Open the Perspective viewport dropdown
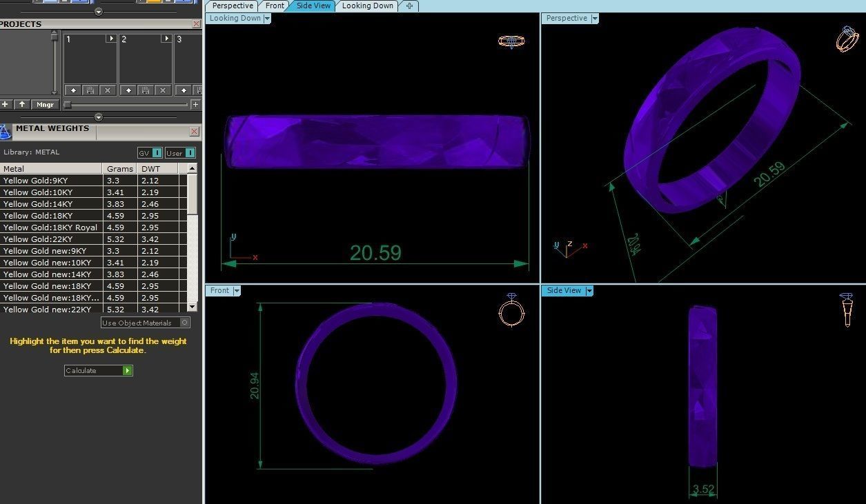 pyautogui.click(x=595, y=19)
